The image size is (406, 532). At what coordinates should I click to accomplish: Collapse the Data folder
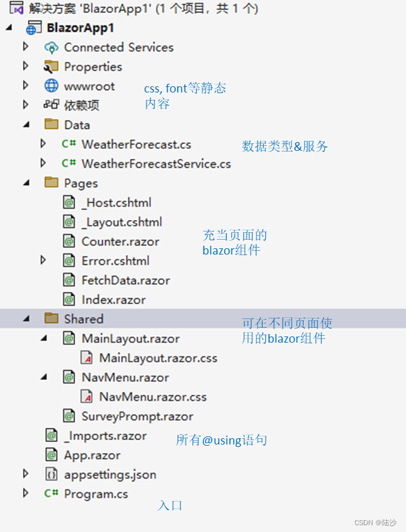[26, 125]
